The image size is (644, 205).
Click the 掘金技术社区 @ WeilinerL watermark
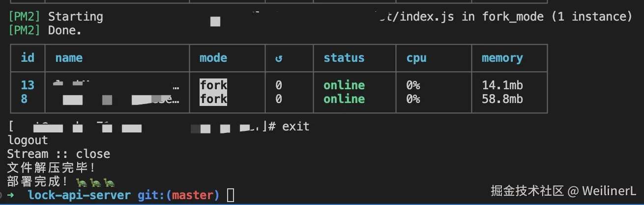pyautogui.click(x=563, y=190)
